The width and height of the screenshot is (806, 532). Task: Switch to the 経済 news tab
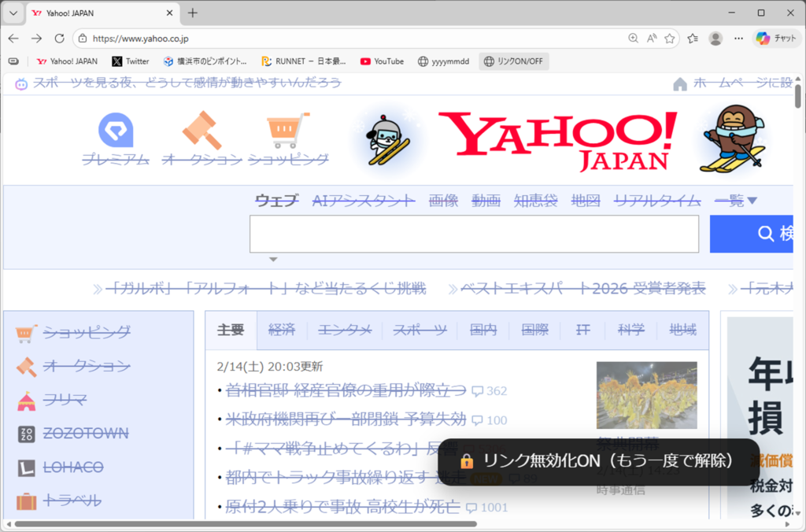pos(281,330)
